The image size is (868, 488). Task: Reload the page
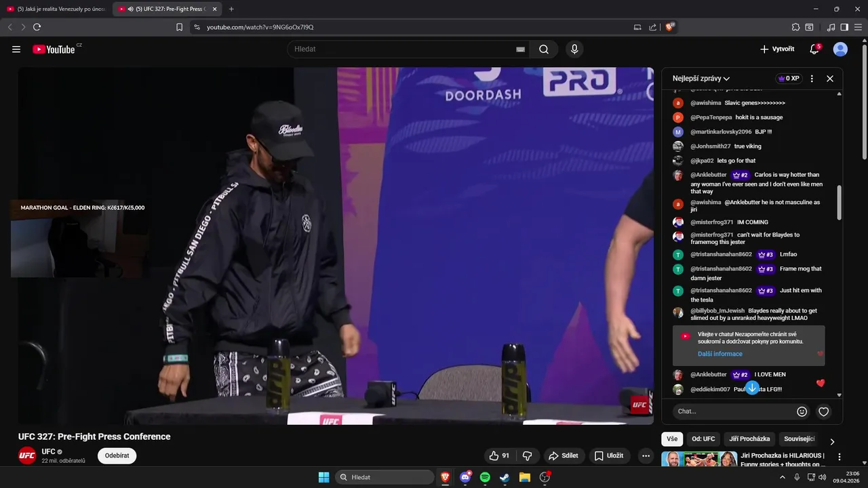pos(37,27)
